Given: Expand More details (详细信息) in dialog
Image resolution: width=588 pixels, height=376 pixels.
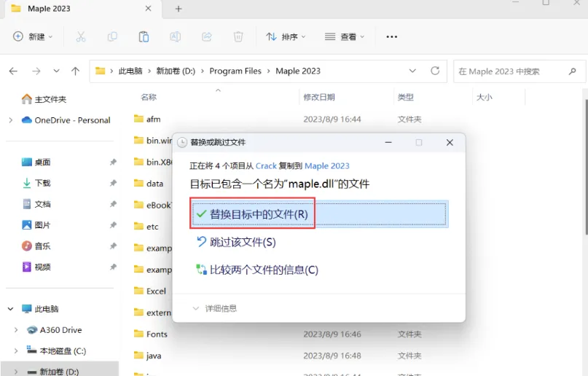Looking at the screenshot, I should point(214,308).
